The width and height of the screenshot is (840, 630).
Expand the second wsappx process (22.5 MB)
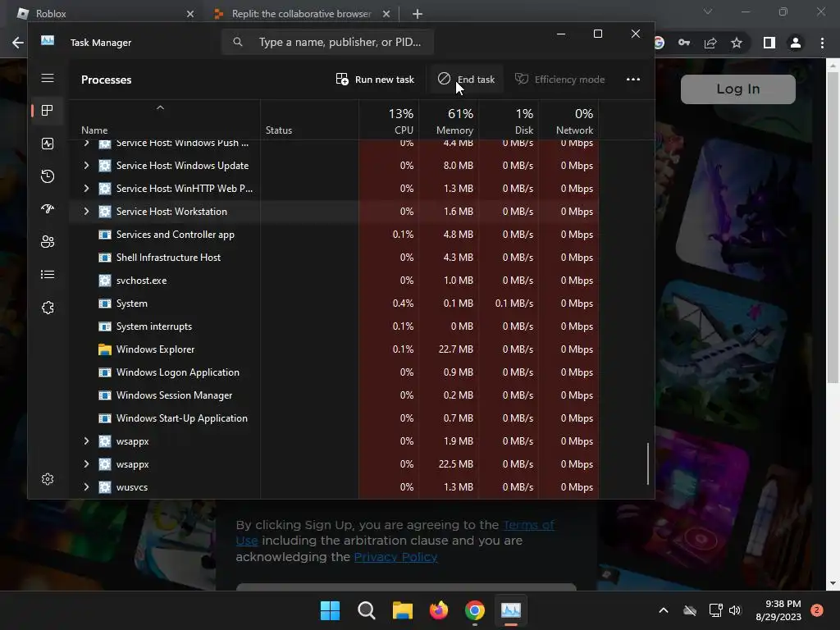[86, 464]
